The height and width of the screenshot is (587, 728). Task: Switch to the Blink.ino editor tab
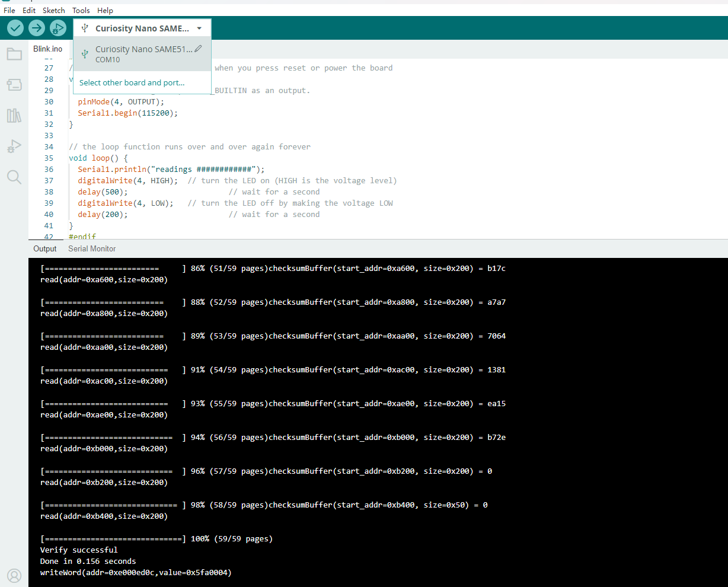pyautogui.click(x=48, y=49)
